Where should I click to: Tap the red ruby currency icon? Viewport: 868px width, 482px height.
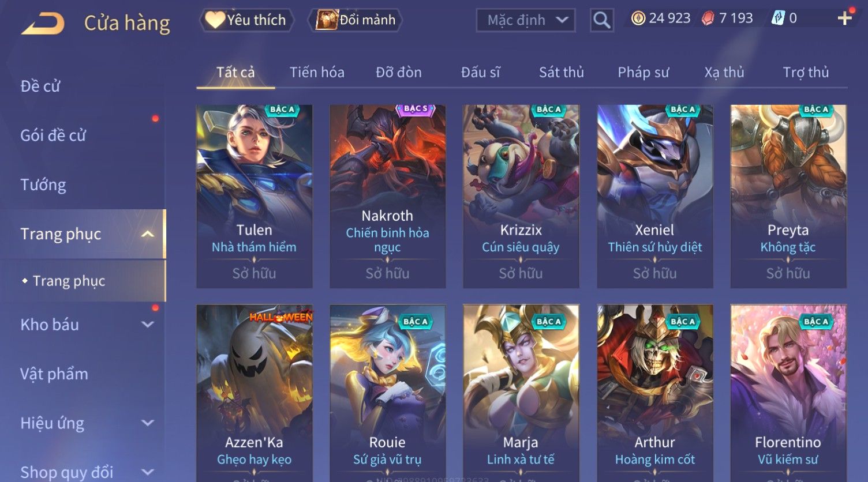(x=708, y=18)
